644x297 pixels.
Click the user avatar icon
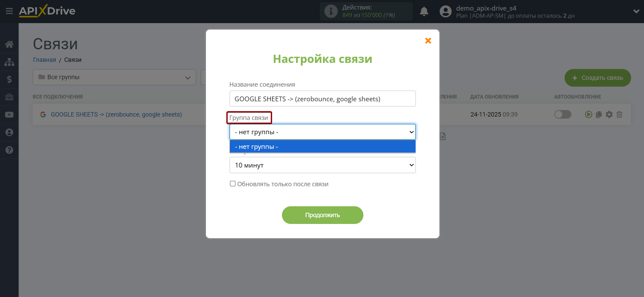click(x=446, y=12)
